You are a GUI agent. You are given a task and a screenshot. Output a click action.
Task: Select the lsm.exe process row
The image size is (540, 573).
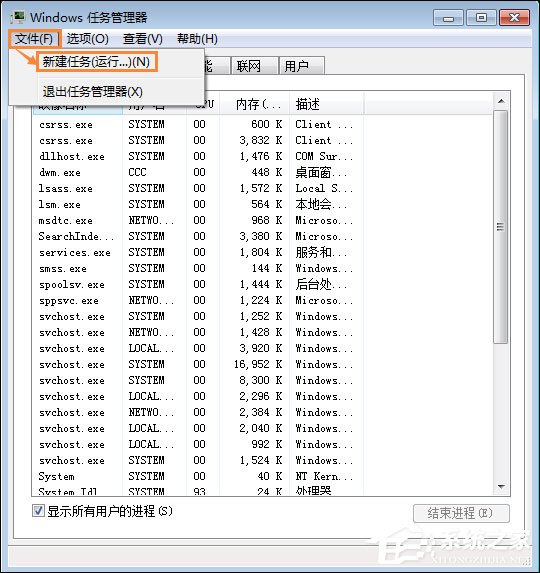point(197,204)
